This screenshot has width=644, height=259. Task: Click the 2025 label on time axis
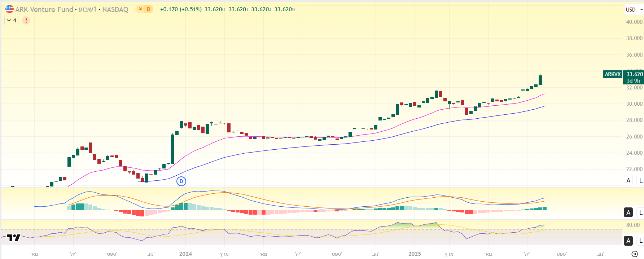415,254
